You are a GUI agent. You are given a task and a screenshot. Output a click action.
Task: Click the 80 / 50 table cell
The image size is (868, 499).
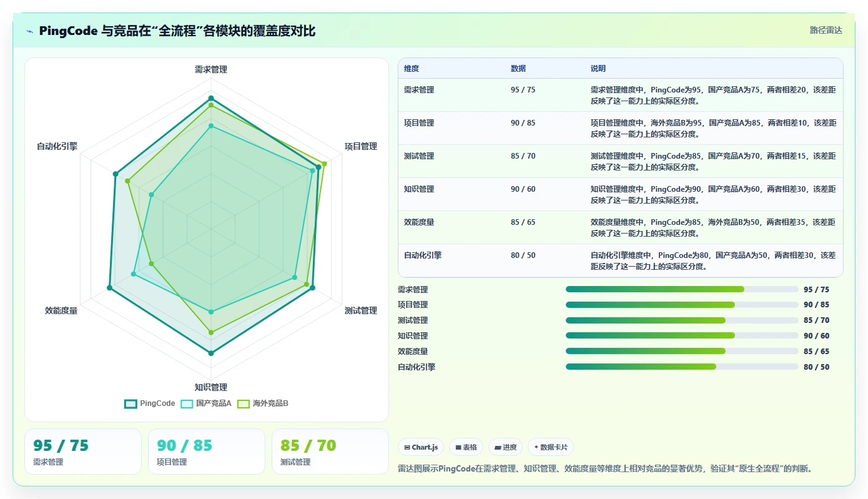(523, 255)
